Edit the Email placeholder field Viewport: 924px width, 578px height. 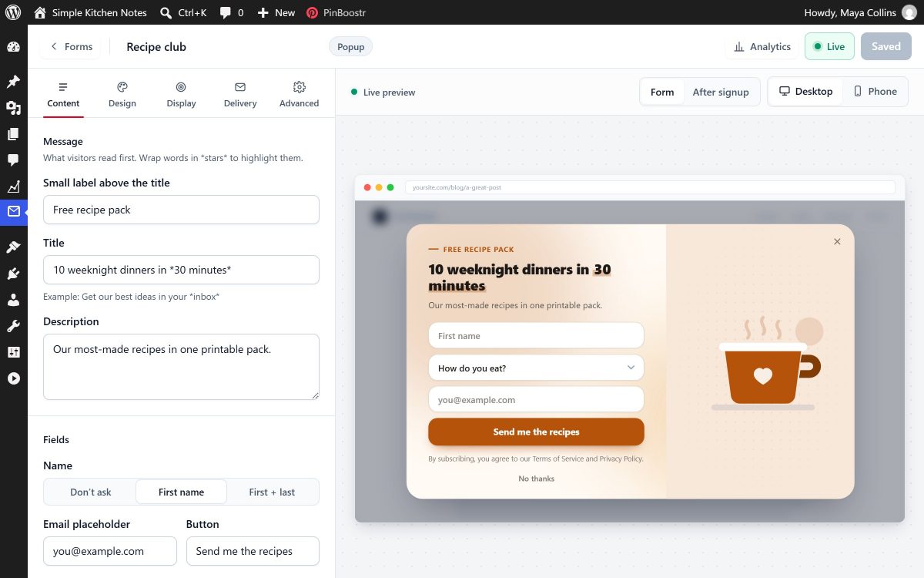tap(109, 551)
